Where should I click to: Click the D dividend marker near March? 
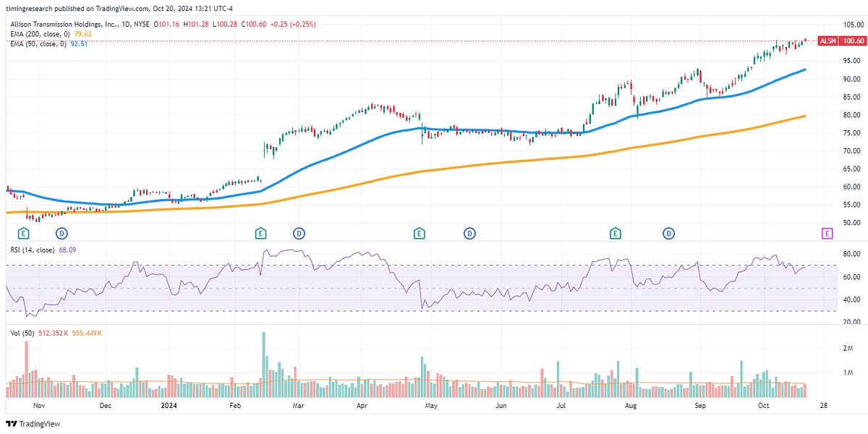(x=299, y=233)
